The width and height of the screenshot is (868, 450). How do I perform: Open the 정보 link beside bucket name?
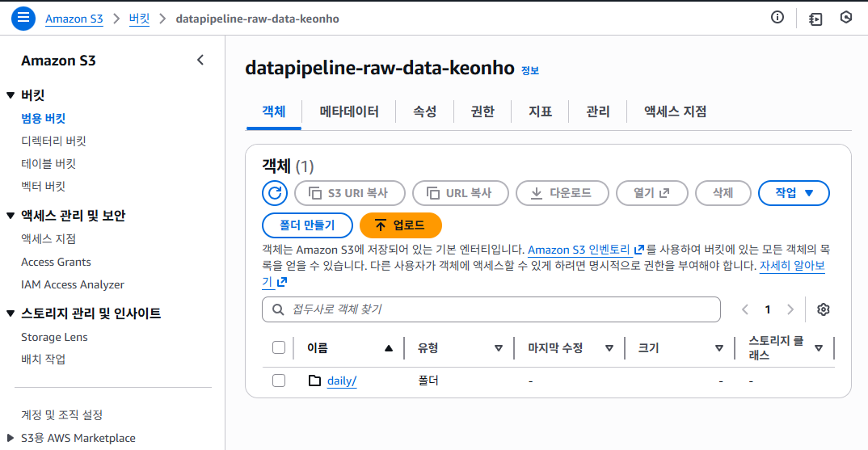click(529, 70)
